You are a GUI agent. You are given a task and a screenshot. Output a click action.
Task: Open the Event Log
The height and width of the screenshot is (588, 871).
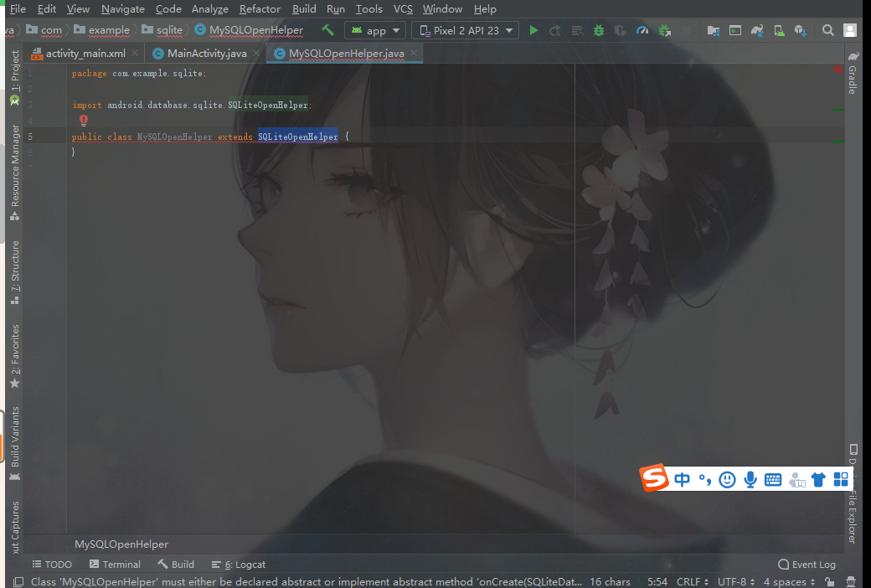point(807,564)
